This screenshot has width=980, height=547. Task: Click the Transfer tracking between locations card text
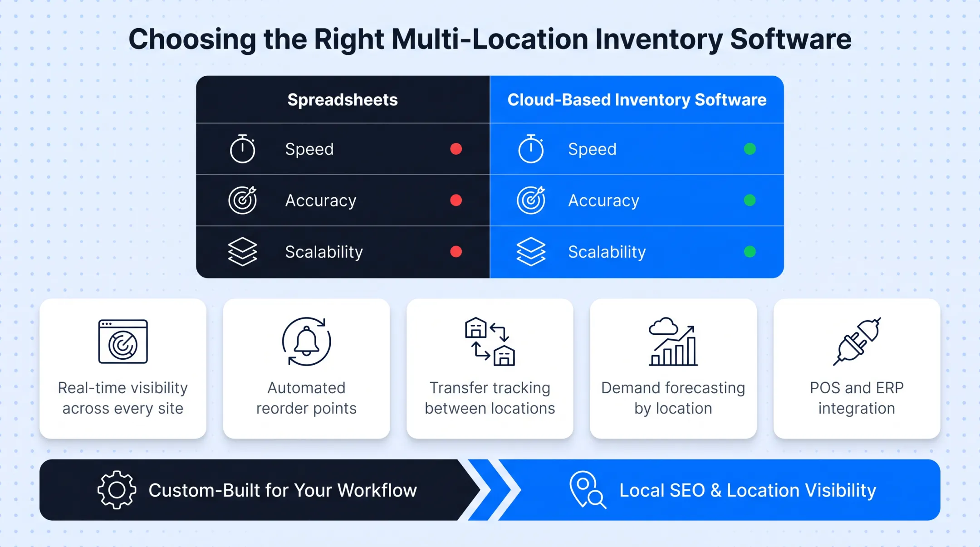point(490,398)
